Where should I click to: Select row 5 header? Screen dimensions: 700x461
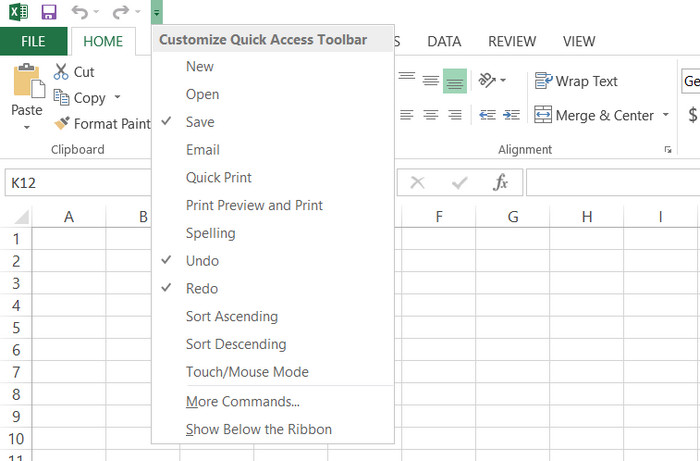coord(16,328)
